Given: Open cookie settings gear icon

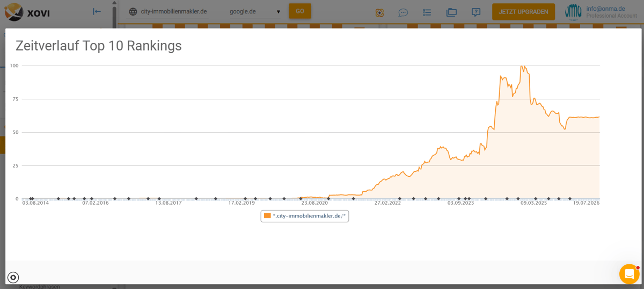Looking at the screenshot, I should (13, 277).
